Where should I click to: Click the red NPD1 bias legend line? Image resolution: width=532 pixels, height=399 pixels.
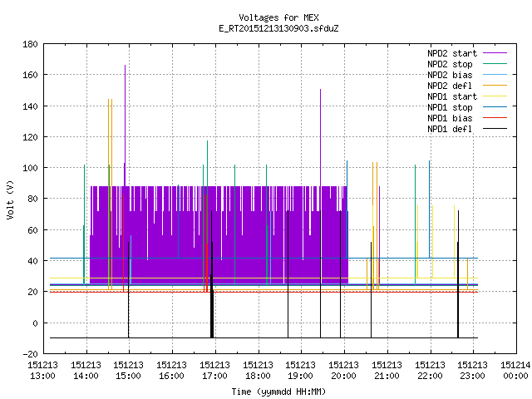(495, 118)
